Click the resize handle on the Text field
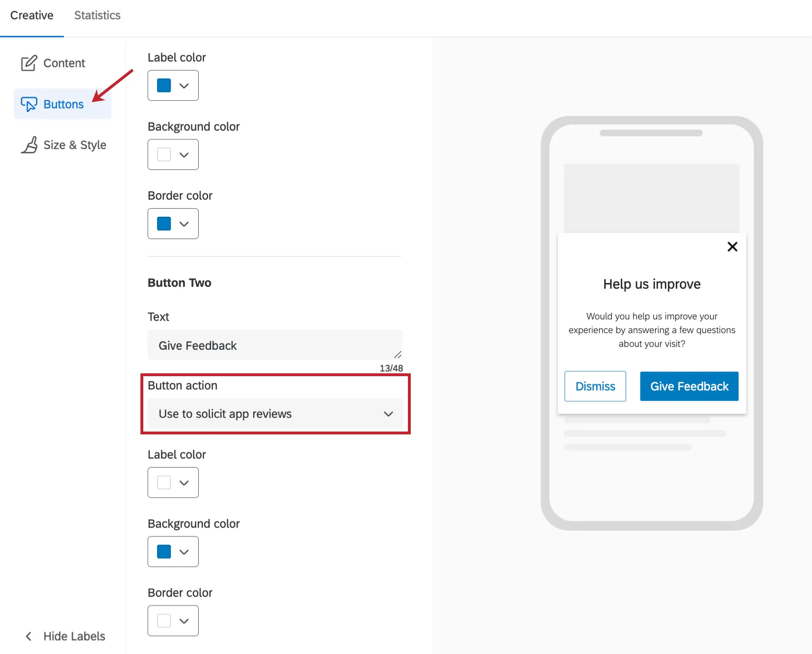This screenshot has width=812, height=654. point(399,355)
